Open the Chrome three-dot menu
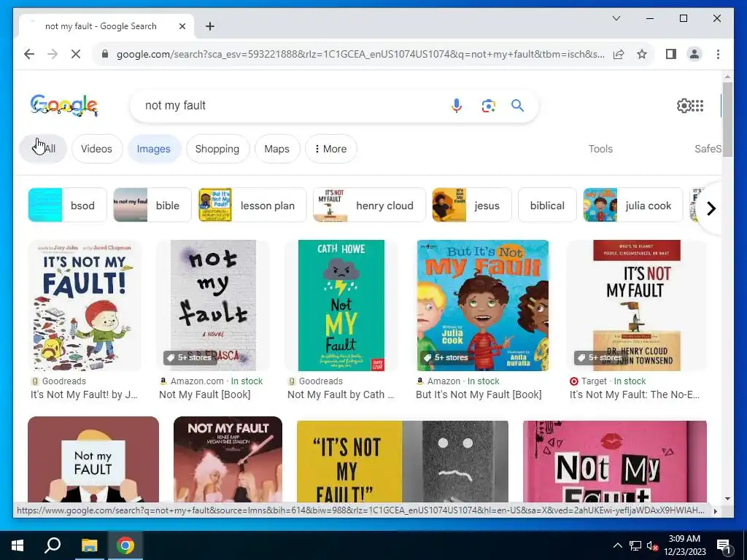This screenshot has height=560, width=747. (718, 54)
